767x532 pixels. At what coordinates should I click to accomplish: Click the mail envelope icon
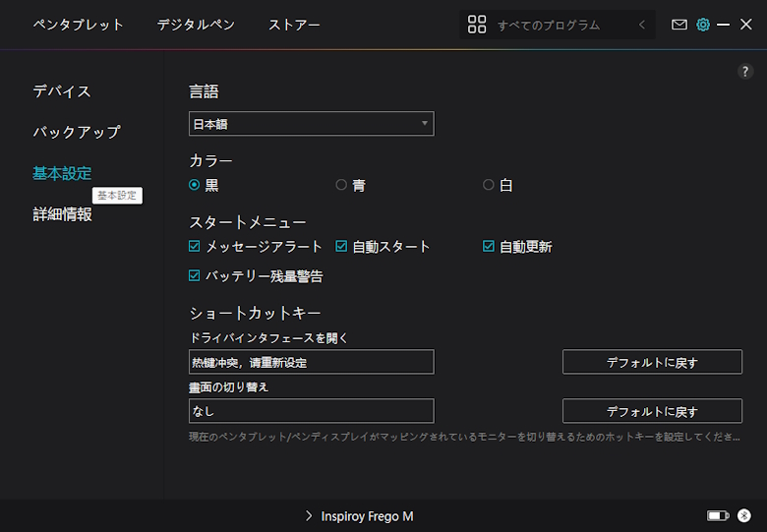pos(679,25)
